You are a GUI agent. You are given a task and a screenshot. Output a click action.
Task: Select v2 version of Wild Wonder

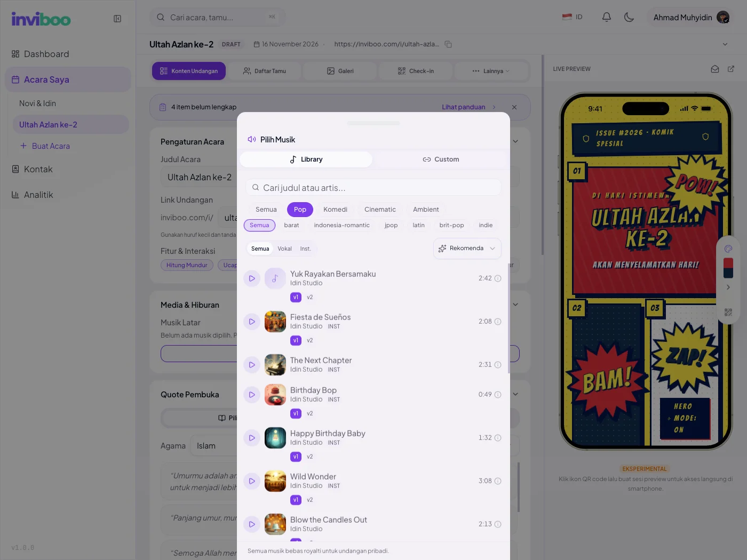[x=310, y=500]
